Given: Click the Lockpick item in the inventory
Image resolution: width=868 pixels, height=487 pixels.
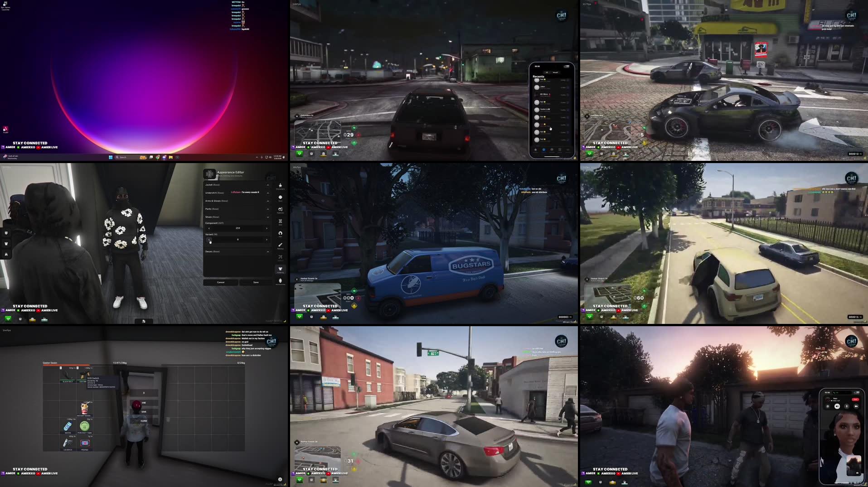Looking at the screenshot, I should tap(68, 443).
